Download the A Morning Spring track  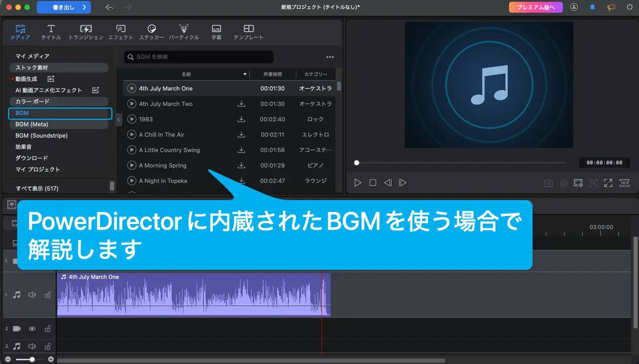pyautogui.click(x=241, y=165)
